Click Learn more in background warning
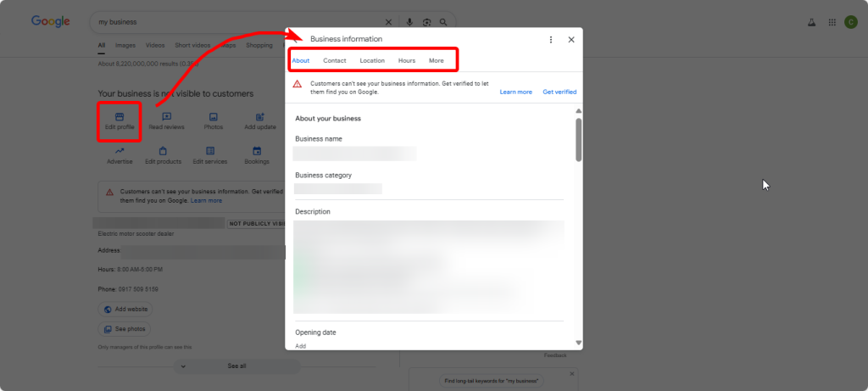Image resolution: width=868 pixels, height=391 pixels. (207, 200)
